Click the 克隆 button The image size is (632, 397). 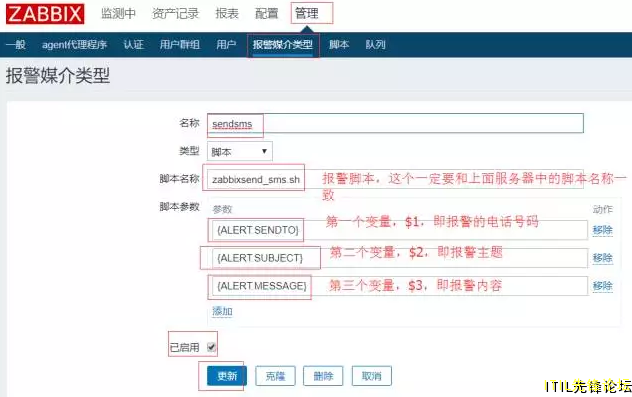[275, 376]
